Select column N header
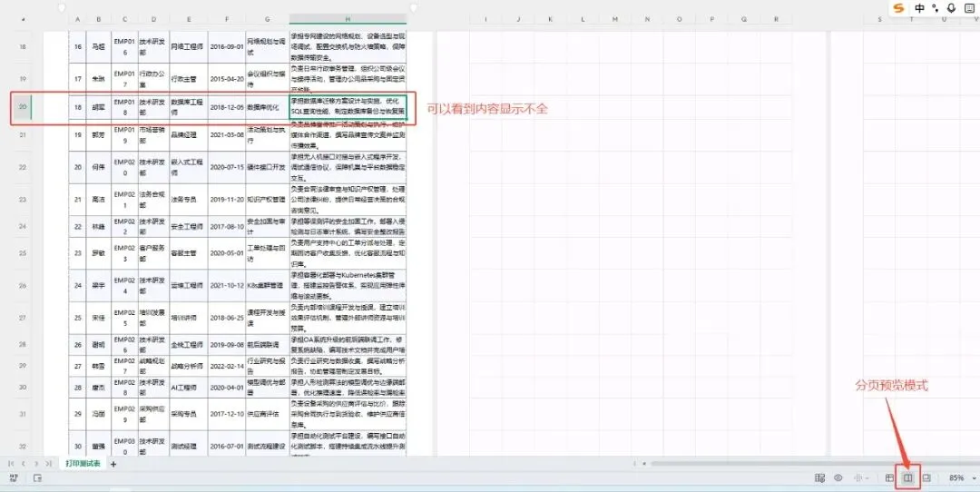The image size is (980, 492). (647, 19)
